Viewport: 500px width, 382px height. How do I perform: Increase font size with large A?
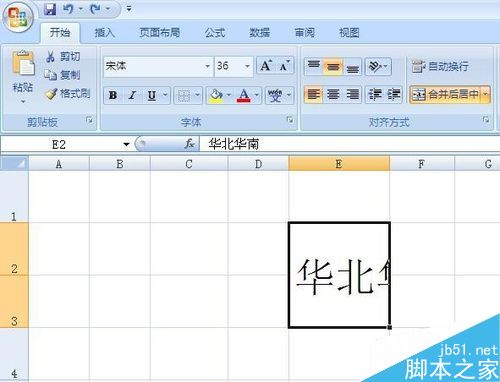pos(266,66)
